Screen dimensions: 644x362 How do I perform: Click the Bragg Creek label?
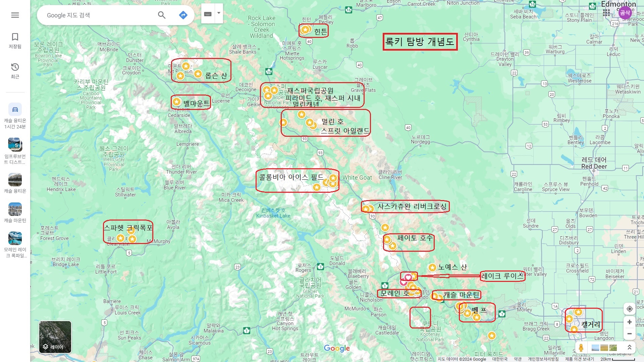coord(536,326)
